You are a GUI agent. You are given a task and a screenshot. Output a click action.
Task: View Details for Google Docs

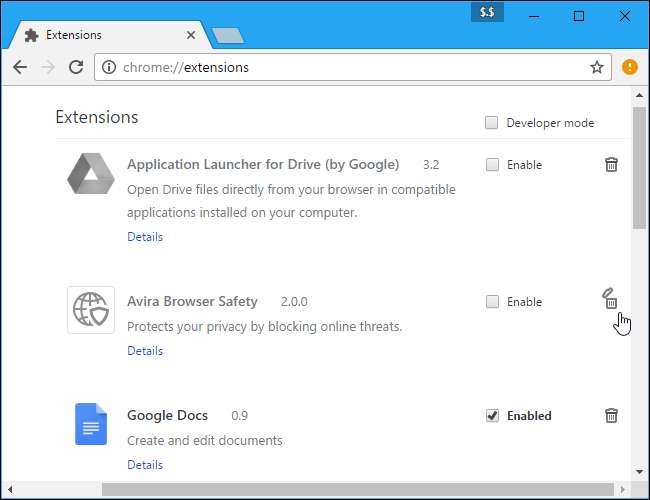coord(145,465)
